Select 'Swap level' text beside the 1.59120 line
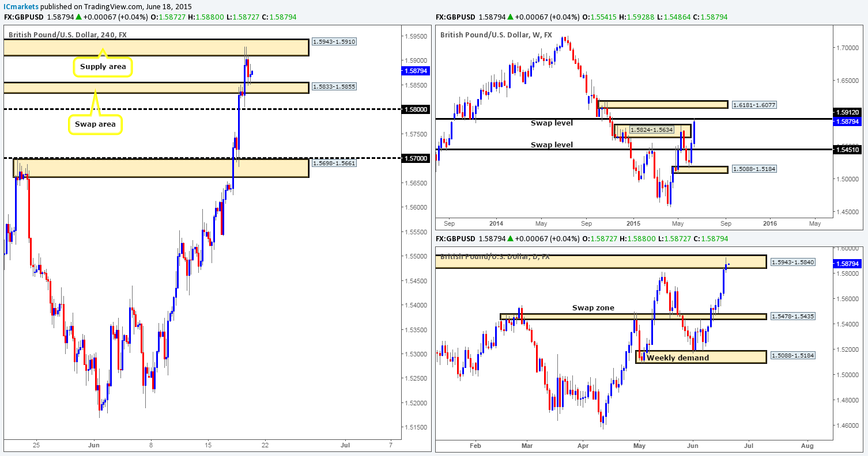 point(553,123)
